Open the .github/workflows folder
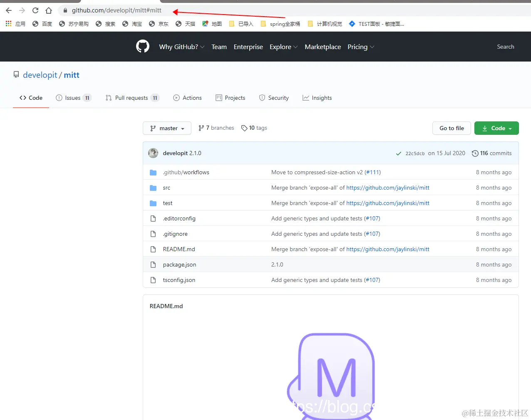Screen dimensions: 531x420 [x=186, y=172]
